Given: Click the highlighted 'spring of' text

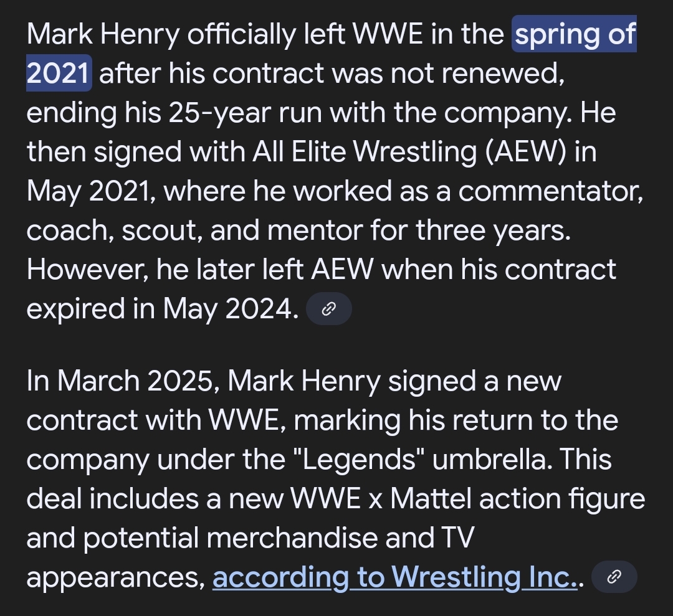Looking at the screenshot, I should pos(575,34).
